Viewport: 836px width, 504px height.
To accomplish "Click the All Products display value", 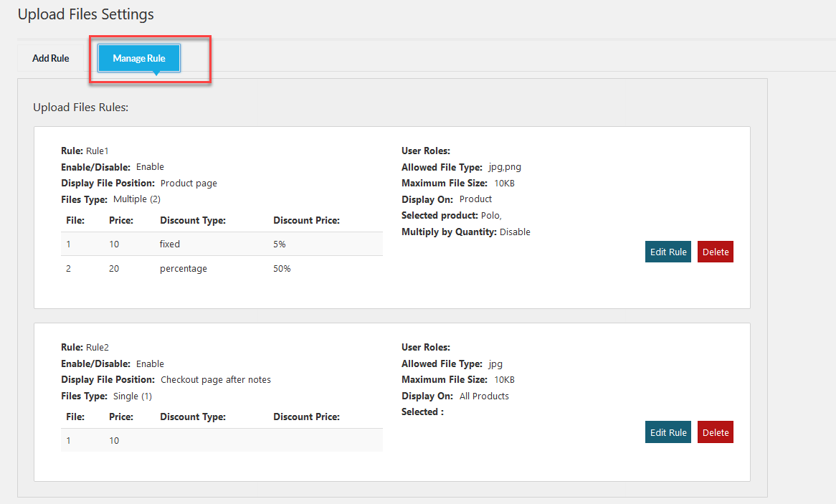I will pyautogui.click(x=484, y=395).
